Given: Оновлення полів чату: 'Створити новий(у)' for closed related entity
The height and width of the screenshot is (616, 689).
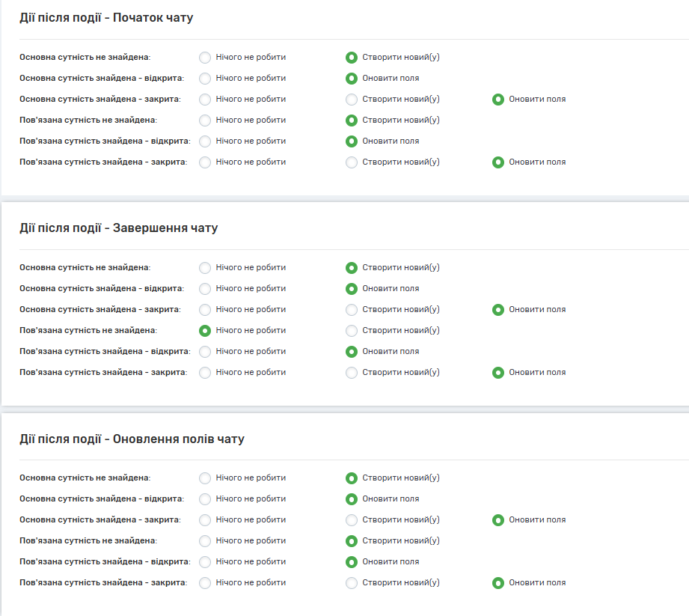Looking at the screenshot, I should pyautogui.click(x=352, y=583).
